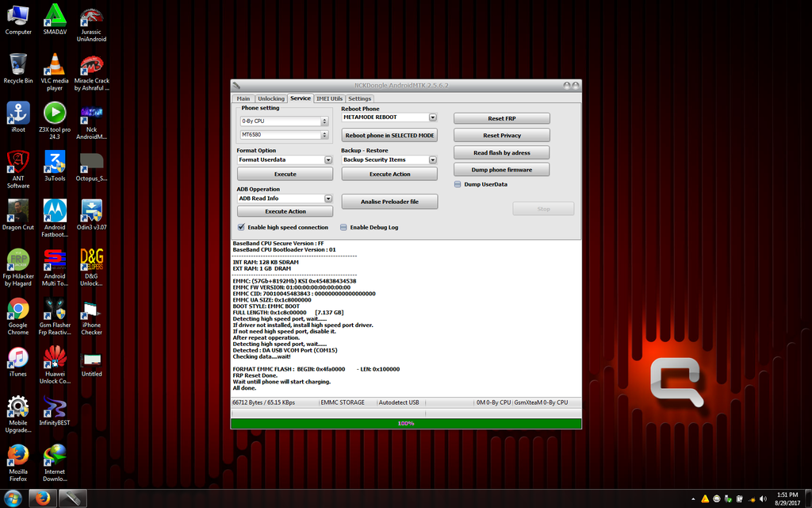This screenshot has height=508, width=812.
Task: Open iPhone Checker shortcut
Action: coord(92,316)
